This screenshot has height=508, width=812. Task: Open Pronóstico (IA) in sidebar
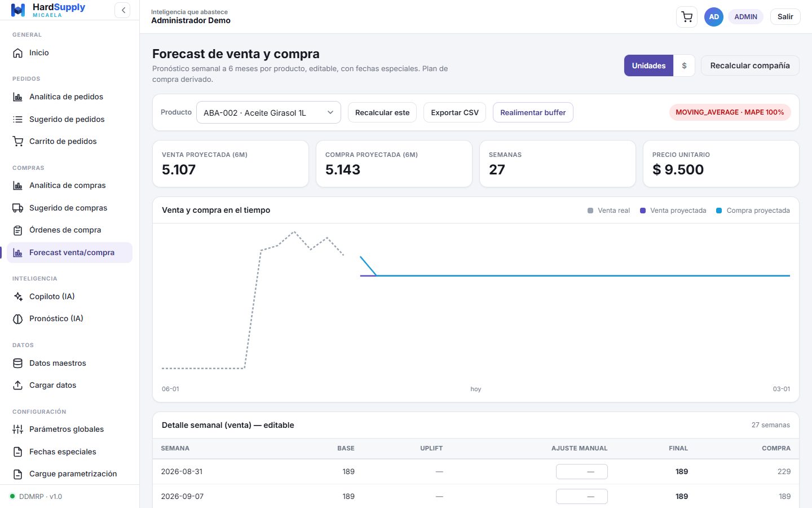click(x=69, y=319)
